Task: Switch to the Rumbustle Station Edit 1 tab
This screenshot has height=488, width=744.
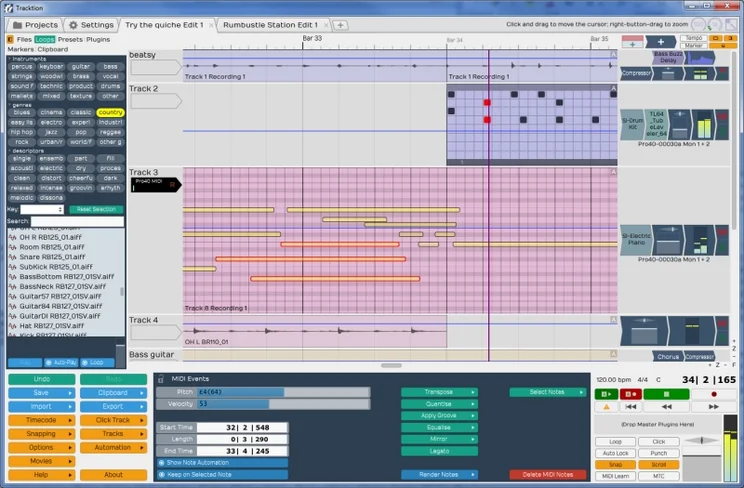Action: tap(270, 24)
